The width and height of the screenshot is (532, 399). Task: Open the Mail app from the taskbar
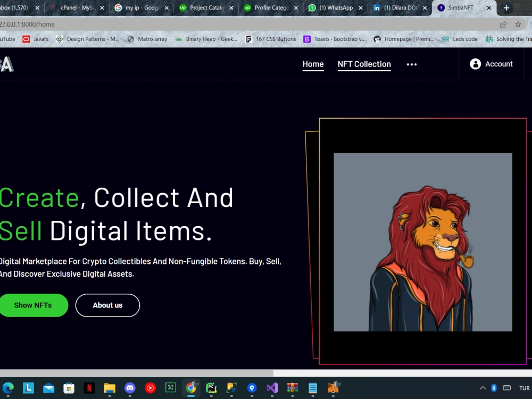[48, 387]
